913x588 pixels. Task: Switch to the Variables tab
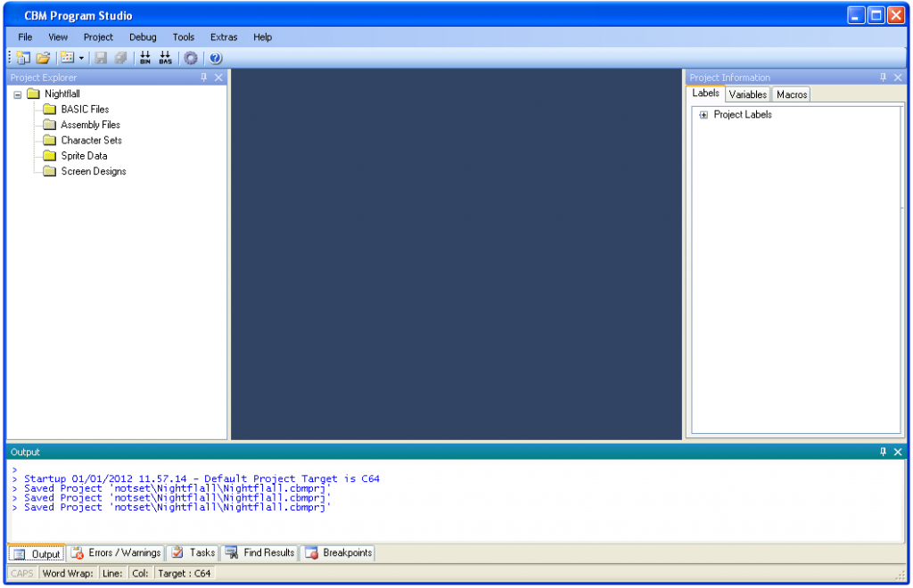click(748, 94)
